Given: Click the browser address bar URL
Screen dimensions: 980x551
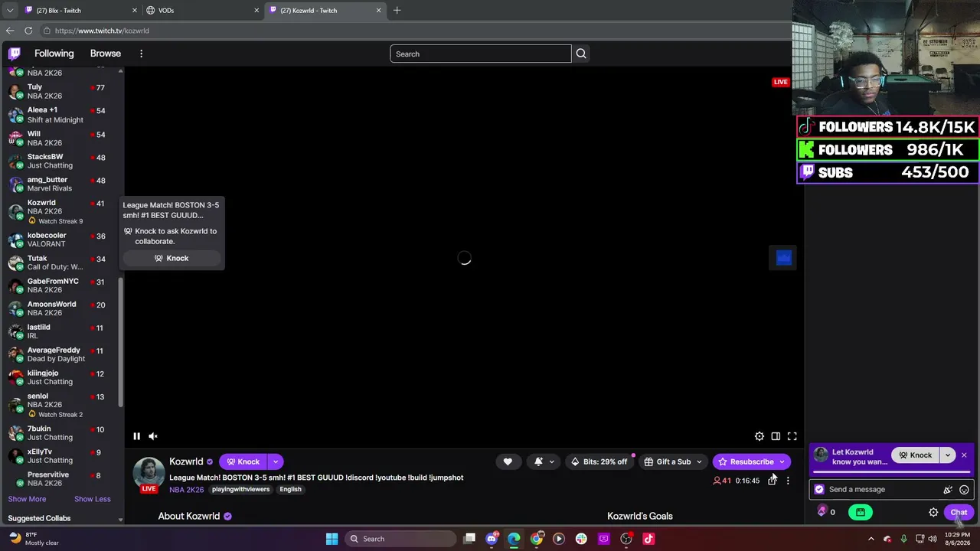Looking at the screenshot, I should click(x=102, y=31).
